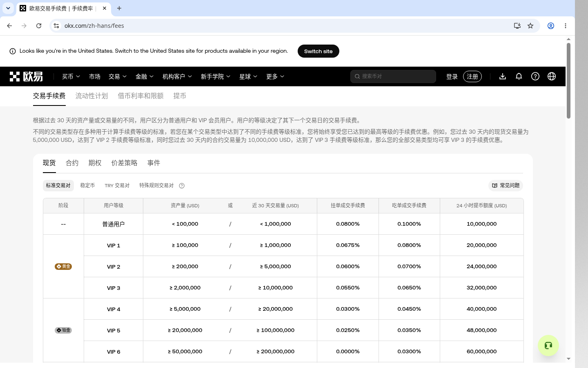Click the forward navigation arrow
588x368 pixels.
coord(24,26)
